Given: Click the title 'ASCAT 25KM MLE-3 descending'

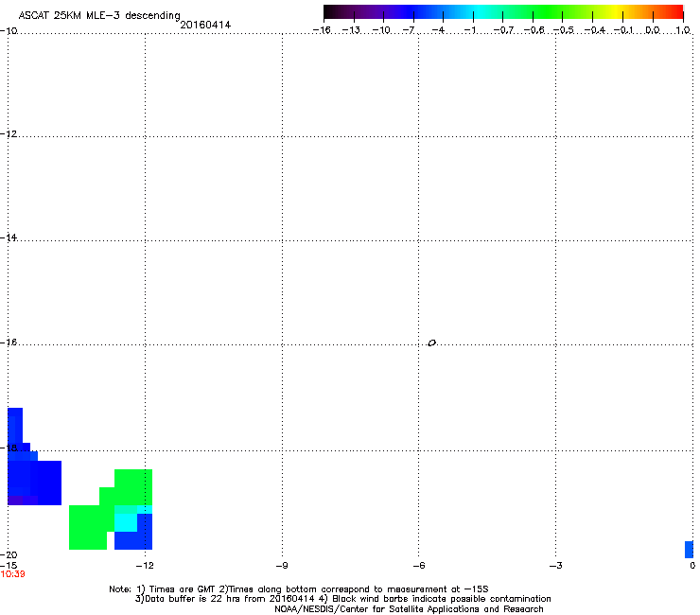Looking at the screenshot, I should coord(99,16).
